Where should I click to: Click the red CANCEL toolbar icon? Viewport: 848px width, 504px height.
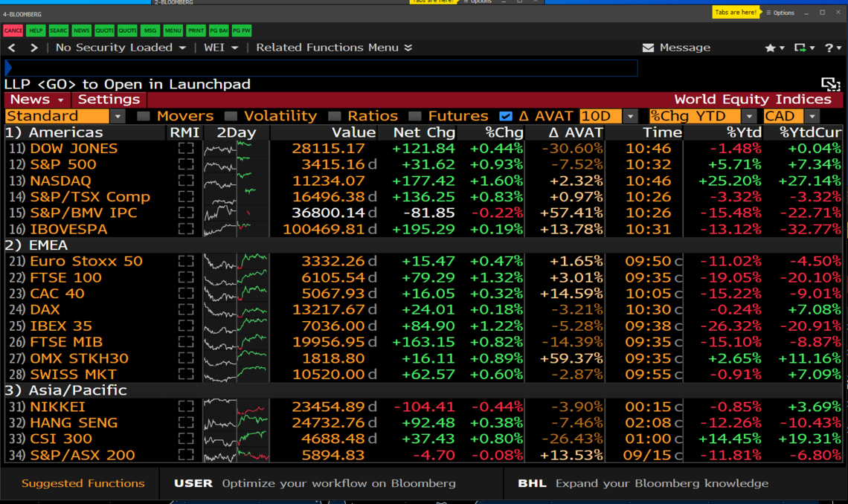coord(13,30)
